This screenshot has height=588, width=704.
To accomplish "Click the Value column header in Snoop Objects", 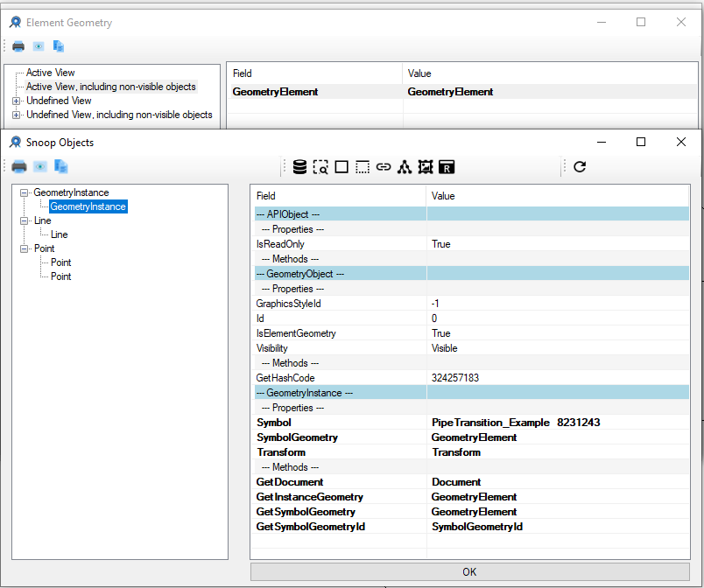I will pyautogui.click(x=557, y=196).
